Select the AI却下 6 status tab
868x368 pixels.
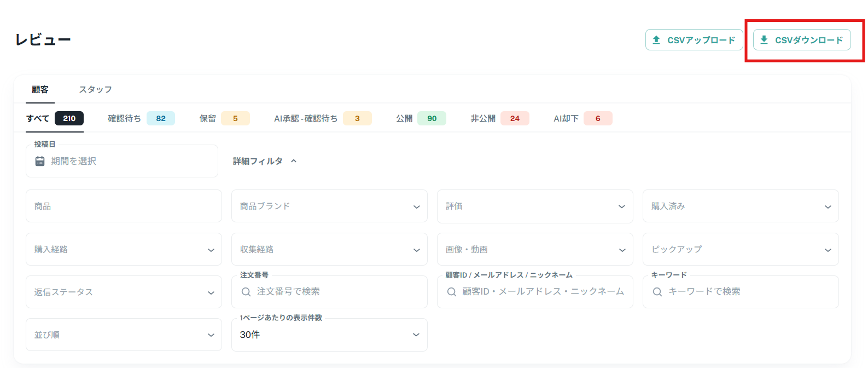coord(582,118)
